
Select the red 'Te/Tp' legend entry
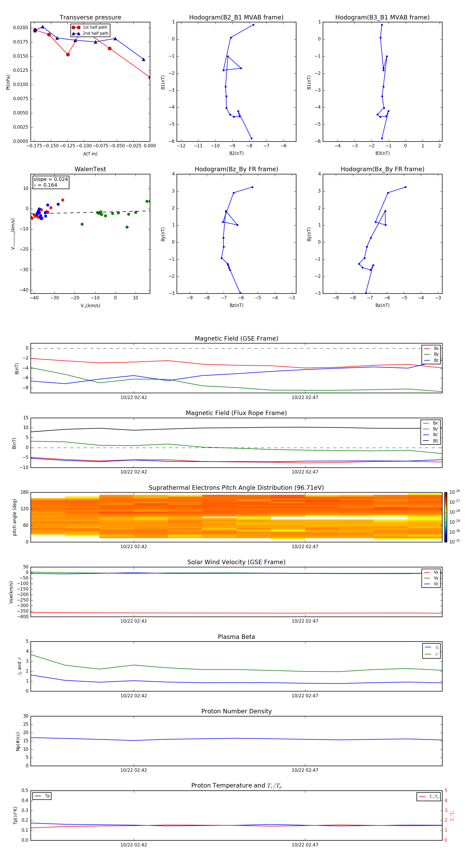429,796
